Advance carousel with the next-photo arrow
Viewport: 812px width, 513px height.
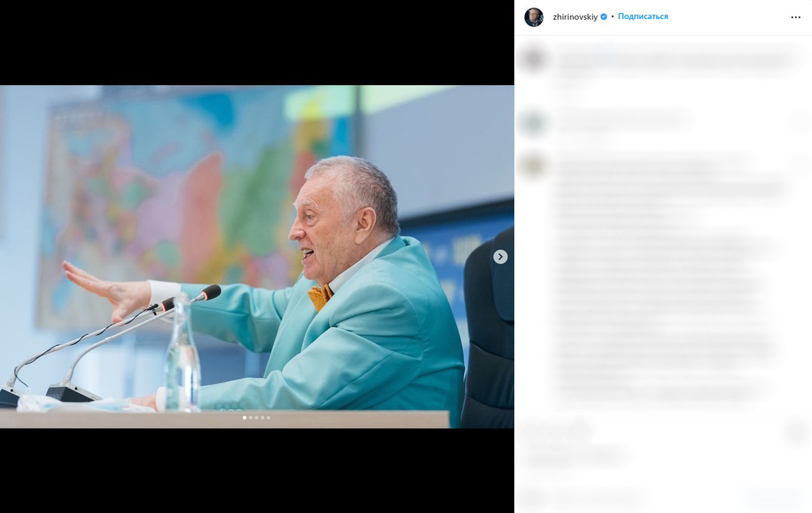(500, 256)
